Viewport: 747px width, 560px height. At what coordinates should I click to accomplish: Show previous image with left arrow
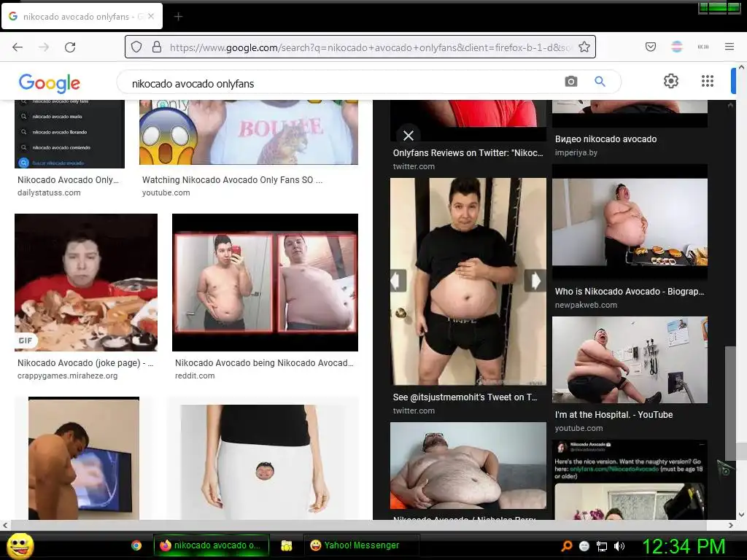coord(398,281)
